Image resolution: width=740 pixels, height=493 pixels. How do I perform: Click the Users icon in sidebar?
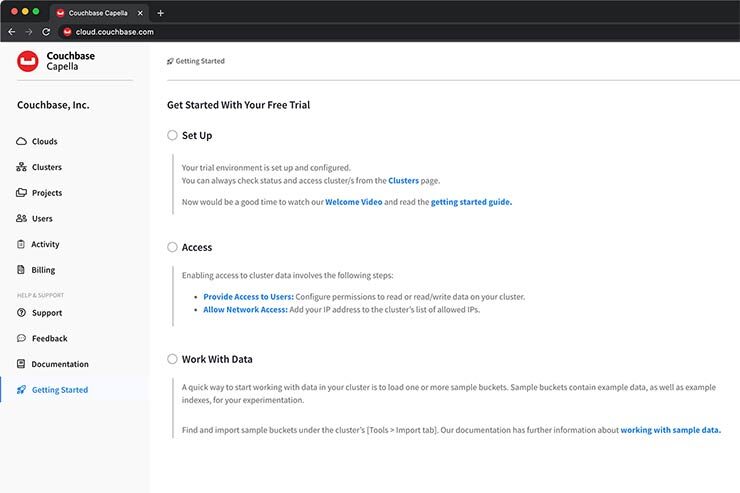tap(22, 219)
